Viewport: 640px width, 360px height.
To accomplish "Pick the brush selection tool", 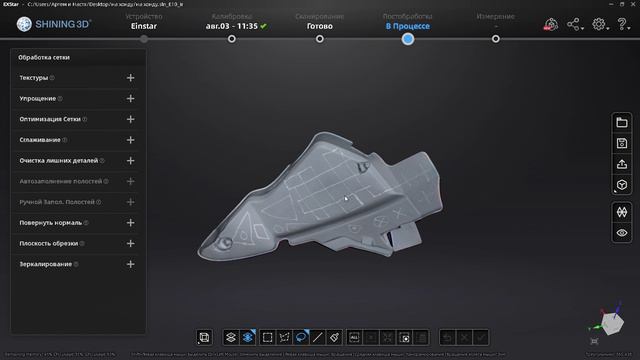I will click(334, 338).
